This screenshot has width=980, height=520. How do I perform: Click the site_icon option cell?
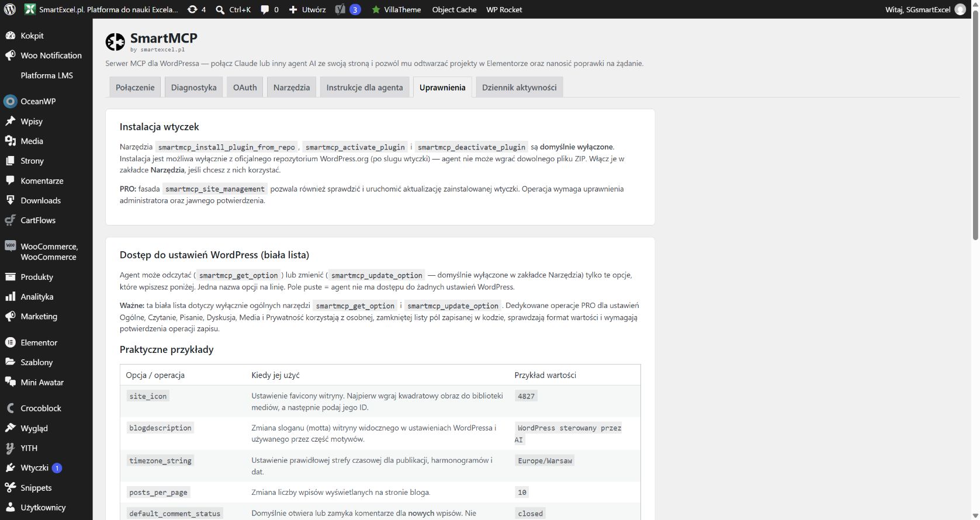point(148,396)
